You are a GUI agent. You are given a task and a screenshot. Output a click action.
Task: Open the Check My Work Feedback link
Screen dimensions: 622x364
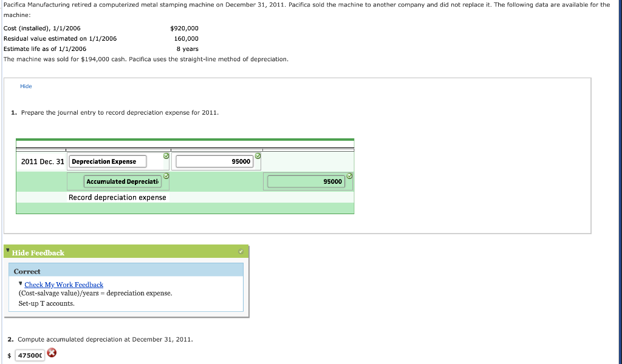coord(64,285)
